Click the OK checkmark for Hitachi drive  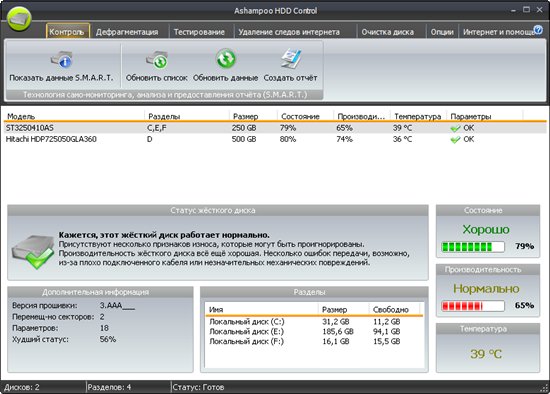tap(455, 140)
